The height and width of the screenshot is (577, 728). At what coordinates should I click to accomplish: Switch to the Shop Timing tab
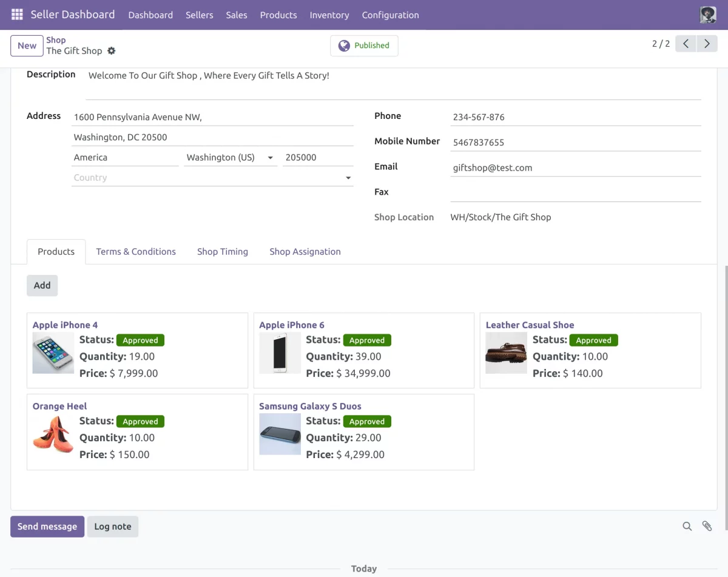(x=222, y=252)
